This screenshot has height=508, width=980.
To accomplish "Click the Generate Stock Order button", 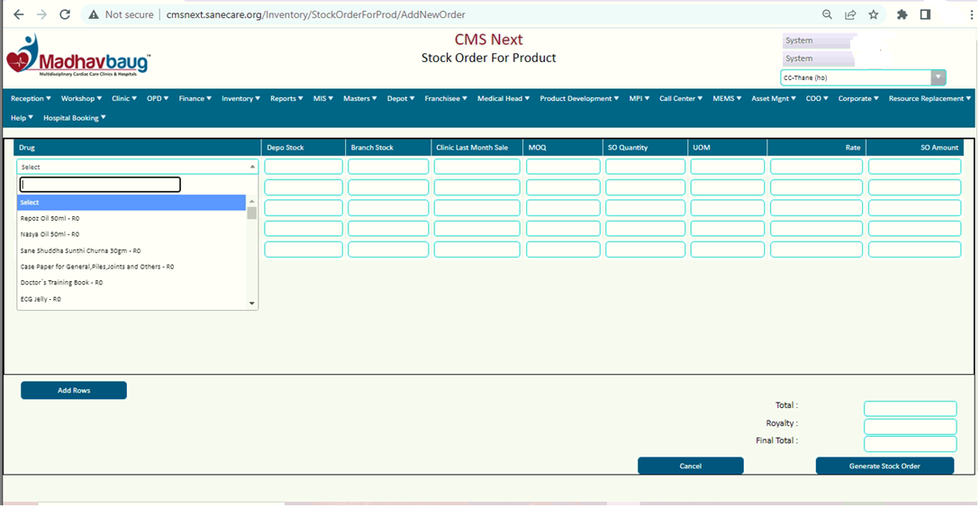I will (x=885, y=467).
